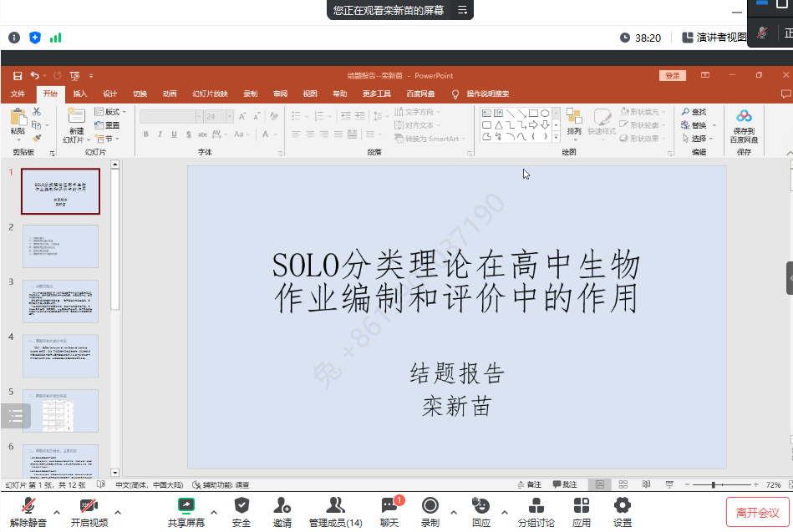Open the Zoom Settings gear icon
Screen dimensions: 793x532
tap(623, 505)
